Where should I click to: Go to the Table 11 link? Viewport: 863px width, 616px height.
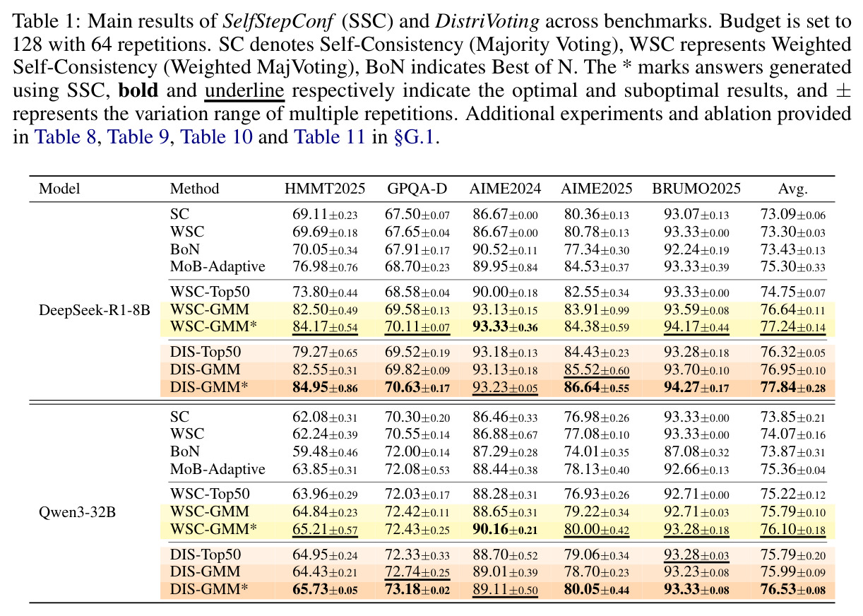click(330, 136)
